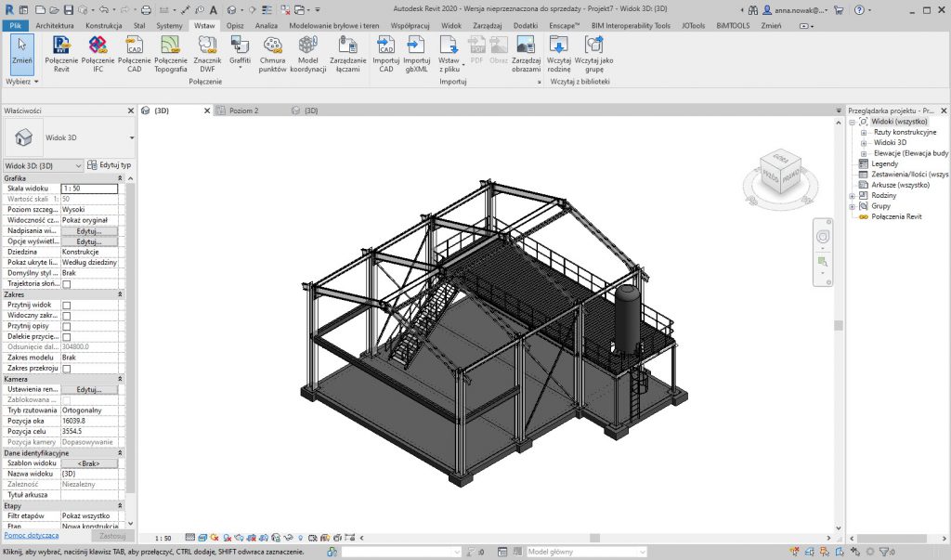Image resolution: width=951 pixels, height=560 pixels.
Task: Expand the Grupy node in project browser
Action: (x=853, y=206)
